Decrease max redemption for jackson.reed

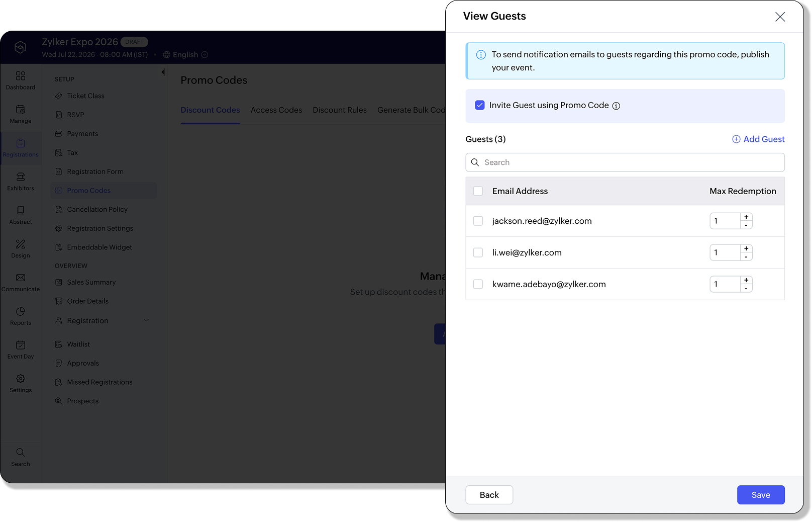tap(746, 225)
